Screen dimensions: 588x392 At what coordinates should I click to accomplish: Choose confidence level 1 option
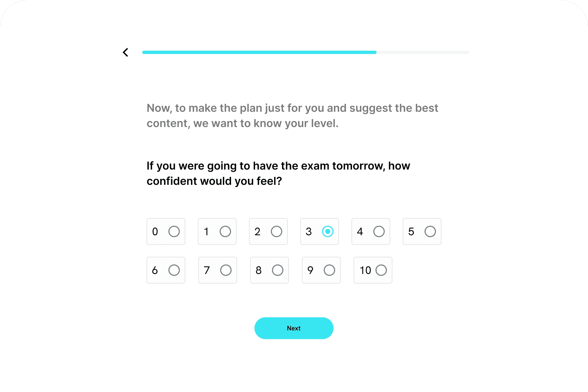click(x=225, y=231)
